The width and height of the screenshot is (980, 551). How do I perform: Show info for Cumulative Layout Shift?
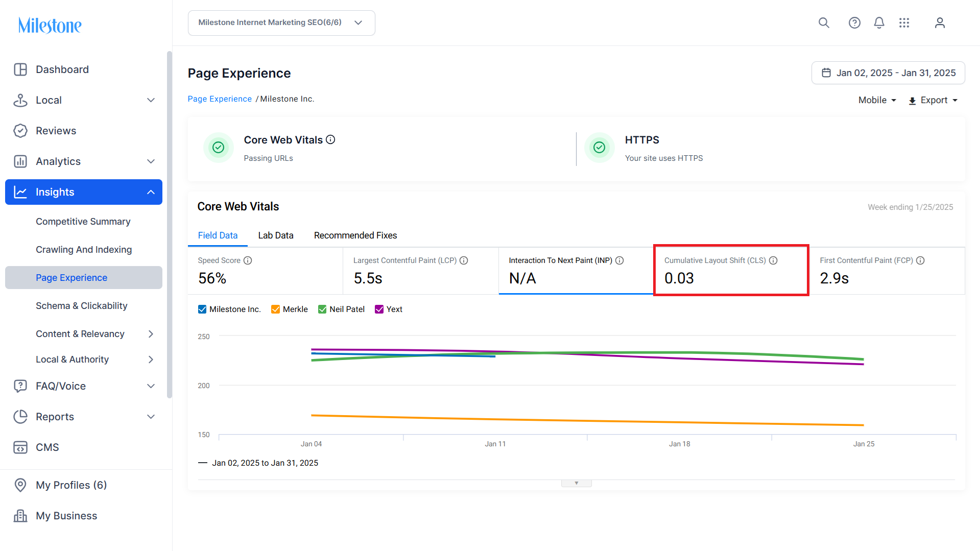[x=773, y=260]
